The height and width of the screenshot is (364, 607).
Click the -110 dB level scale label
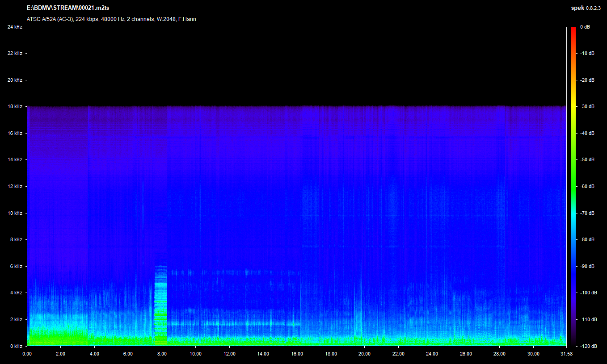pos(588,319)
